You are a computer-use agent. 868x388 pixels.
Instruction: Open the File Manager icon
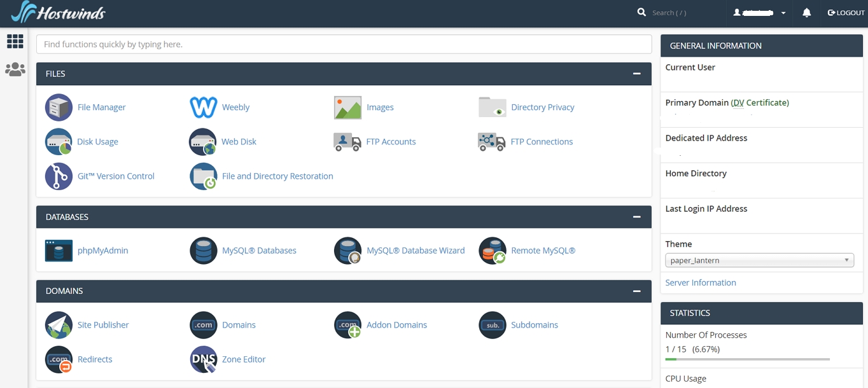tap(59, 107)
